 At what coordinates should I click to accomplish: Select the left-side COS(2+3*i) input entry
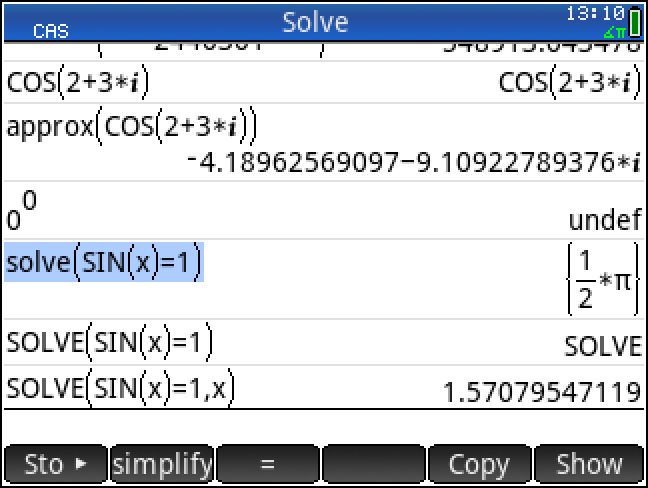click(x=78, y=84)
